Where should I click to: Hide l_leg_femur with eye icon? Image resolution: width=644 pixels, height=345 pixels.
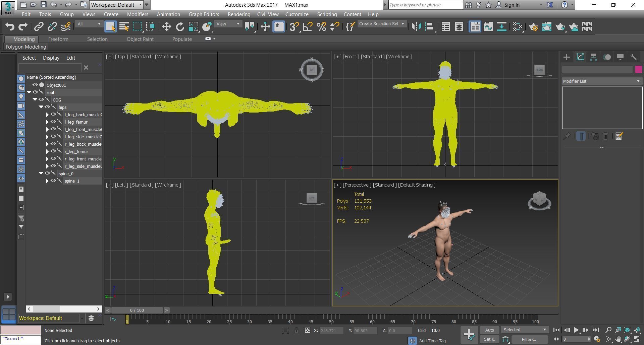click(53, 122)
